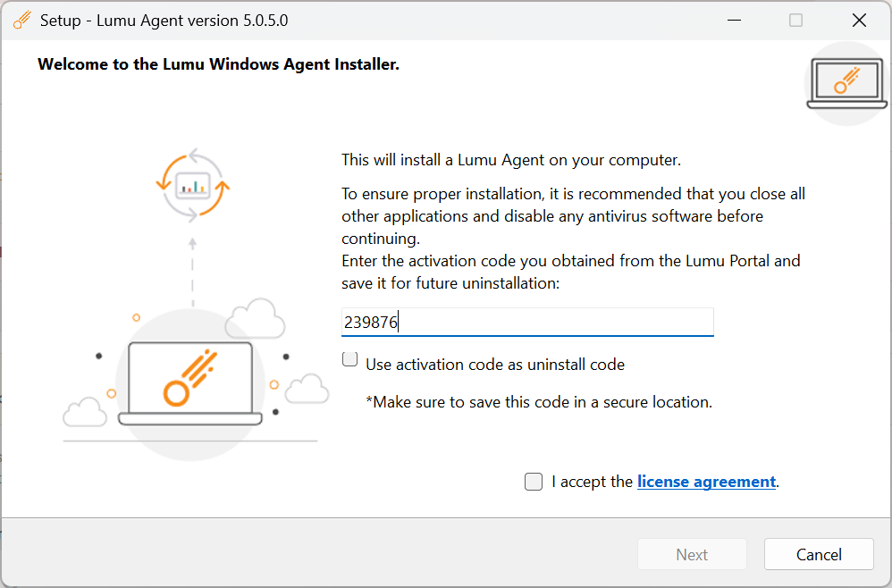Enable Use activation code as uninstall code

pyautogui.click(x=349, y=359)
